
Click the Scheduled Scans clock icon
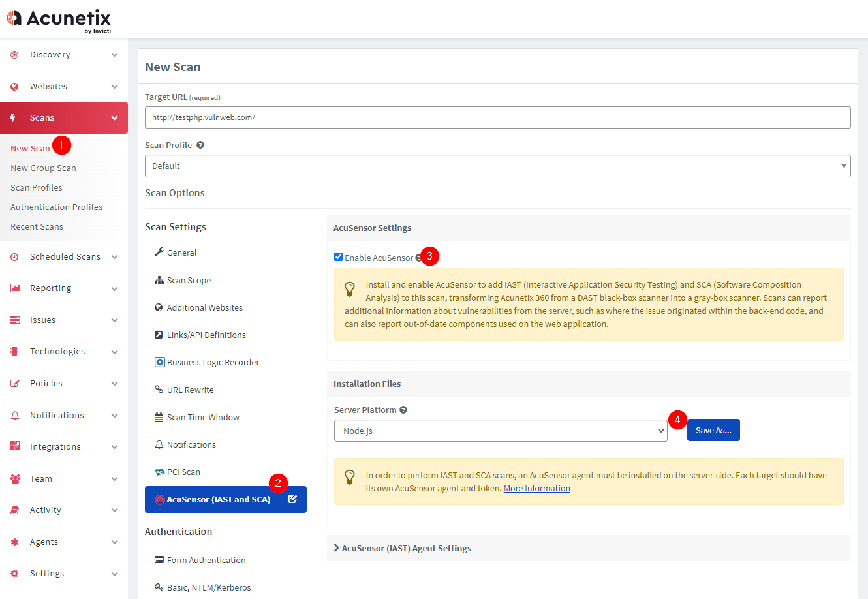point(14,257)
